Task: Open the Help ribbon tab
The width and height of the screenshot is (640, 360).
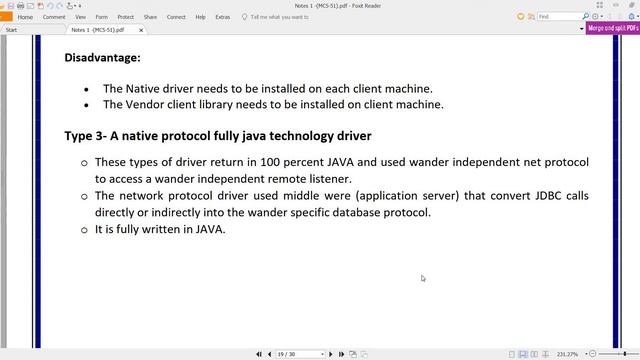Action: pyautogui.click(x=200, y=17)
